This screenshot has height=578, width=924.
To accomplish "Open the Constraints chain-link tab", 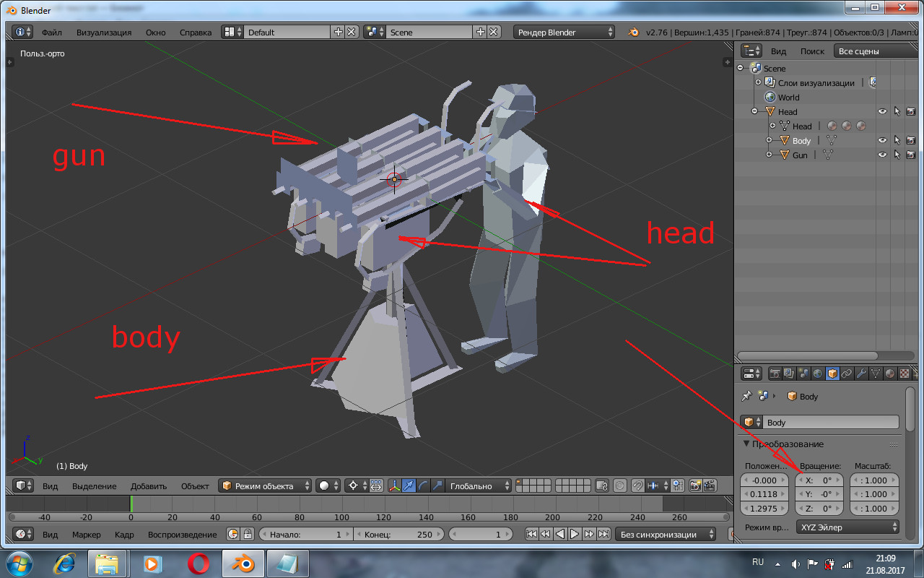I will [846, 374].
